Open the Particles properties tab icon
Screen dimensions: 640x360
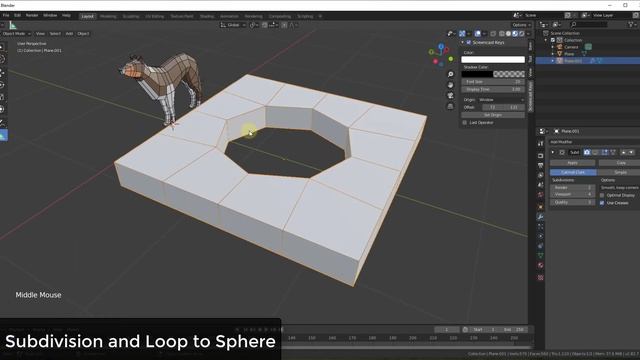pos(540,227)
